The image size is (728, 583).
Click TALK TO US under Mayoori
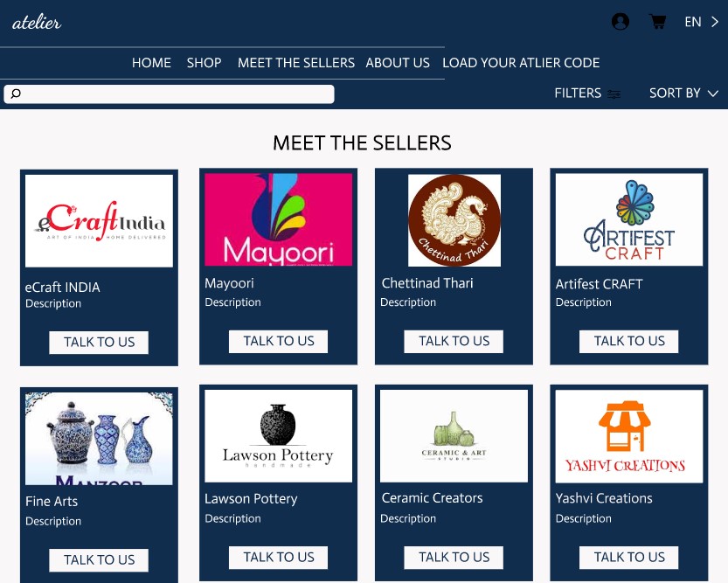point(278,341)
